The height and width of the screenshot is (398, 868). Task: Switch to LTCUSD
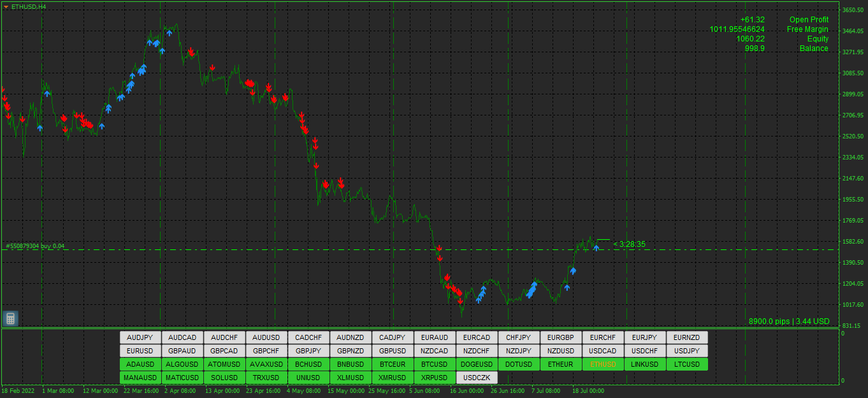click(686, 364)
